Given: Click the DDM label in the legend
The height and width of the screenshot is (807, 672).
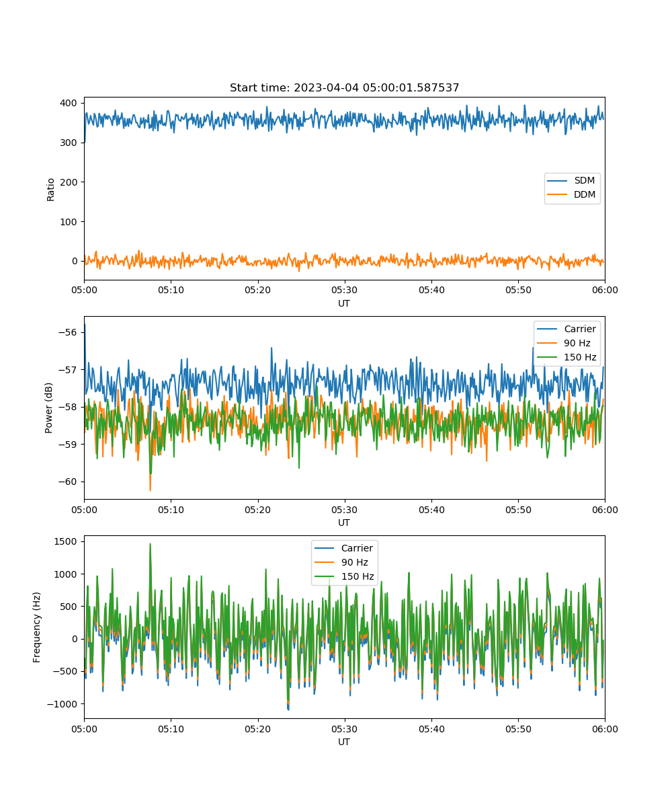Looking at the screenshot, I should 585,195.
